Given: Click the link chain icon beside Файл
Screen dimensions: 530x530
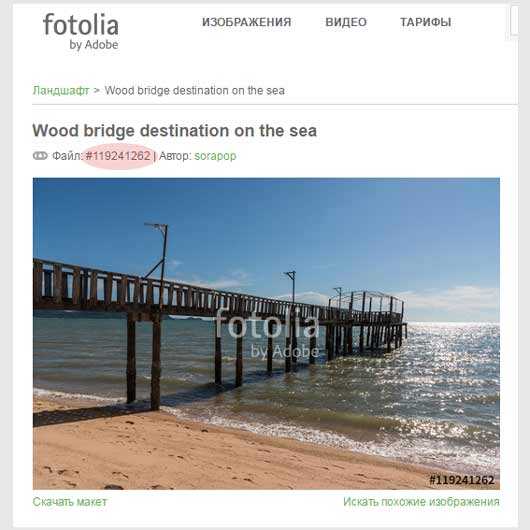Looking at the screenshot, I should point(40,156).
